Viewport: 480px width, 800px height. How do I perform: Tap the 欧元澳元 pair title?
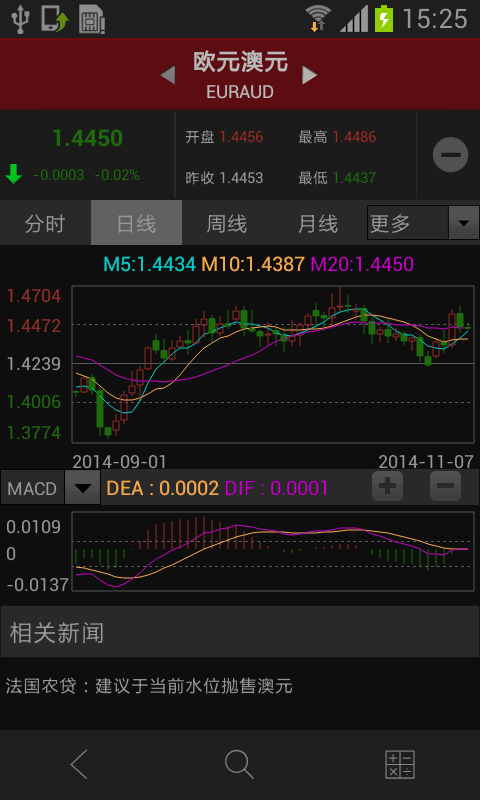coord(240,62)
